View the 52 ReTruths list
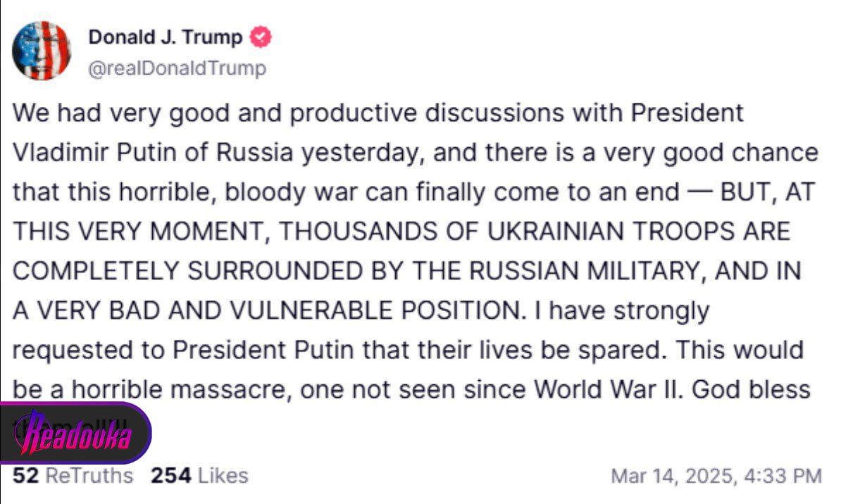 pos(73,476)
